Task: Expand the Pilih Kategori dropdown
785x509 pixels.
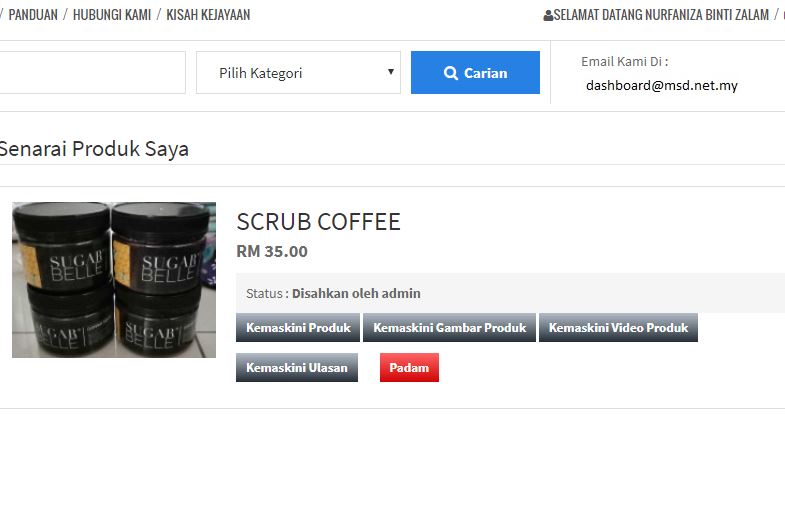Action: [x=298, y=73]
